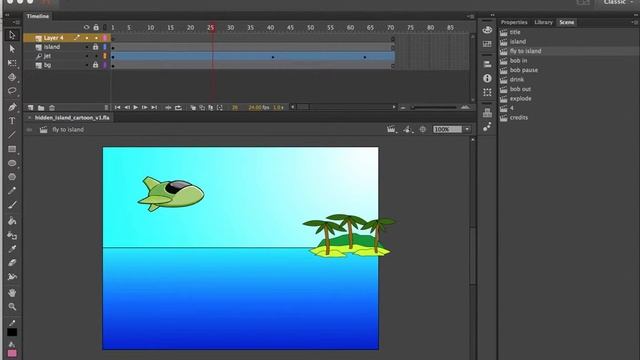The width and height of the screenshot is (640, 360).
Task: Toggle onion skin in timeline
Action: click(x=193, y=108)
